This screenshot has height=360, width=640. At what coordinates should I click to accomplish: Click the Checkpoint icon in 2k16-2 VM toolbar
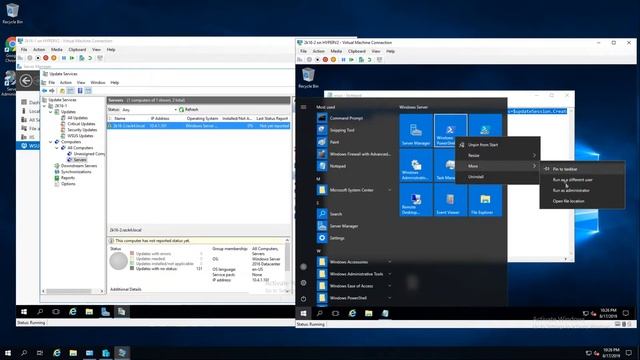[361, 60]
